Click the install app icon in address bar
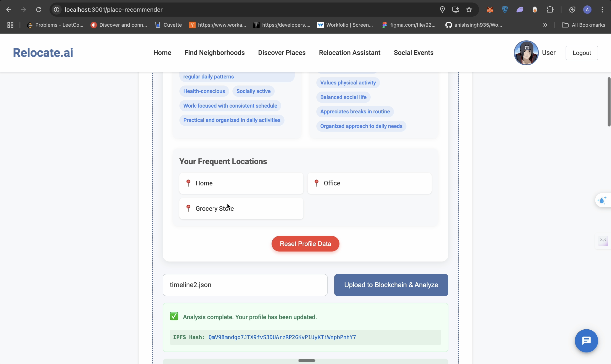 (456, 10)
